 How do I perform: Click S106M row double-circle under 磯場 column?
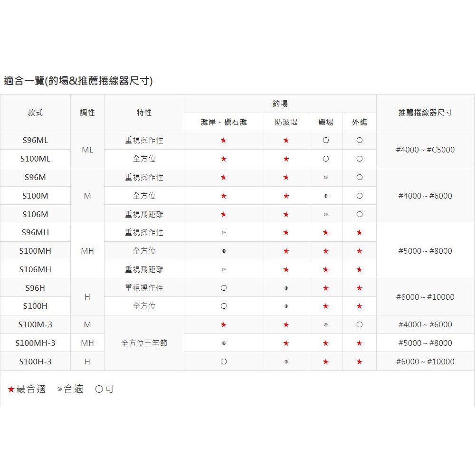325,215
